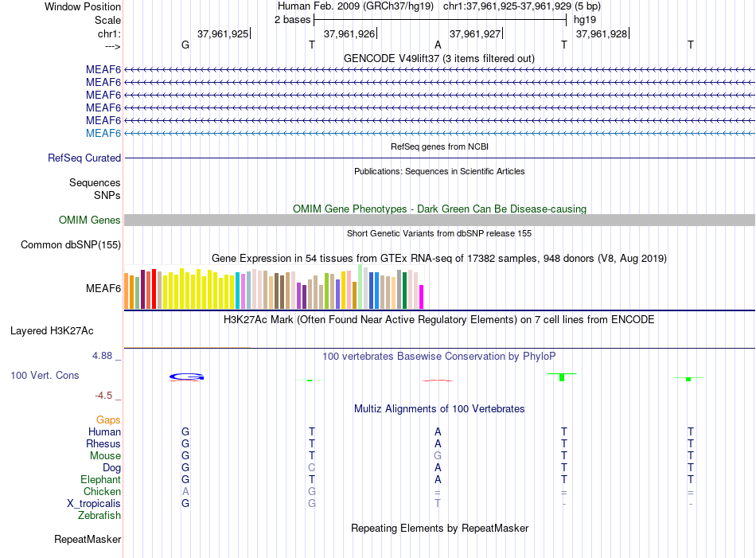Click the Chicken species row label

point(102,491)
